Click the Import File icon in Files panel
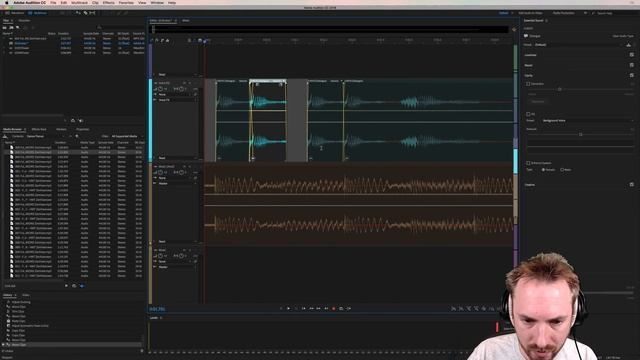 [11, 27]
